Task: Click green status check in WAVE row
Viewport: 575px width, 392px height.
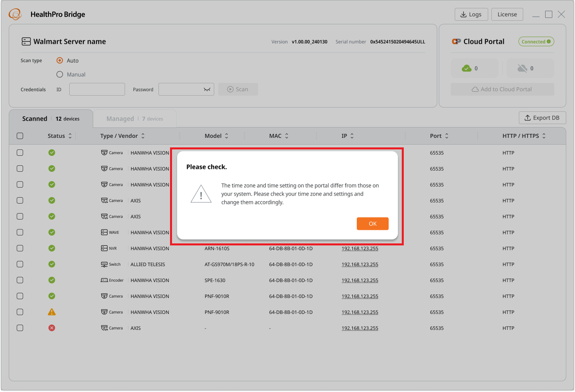Action: click(52, 232)
